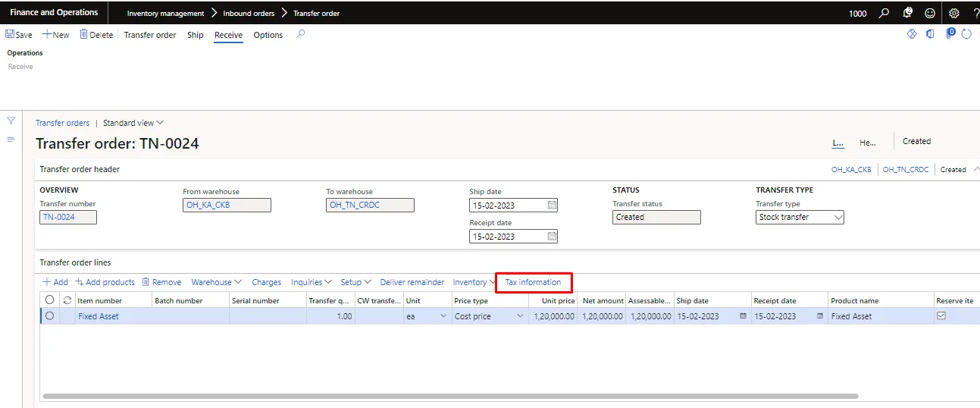Select the Fixed Asset row marker
The height and width of the screenshot is (408, 980).
[50, 316]
